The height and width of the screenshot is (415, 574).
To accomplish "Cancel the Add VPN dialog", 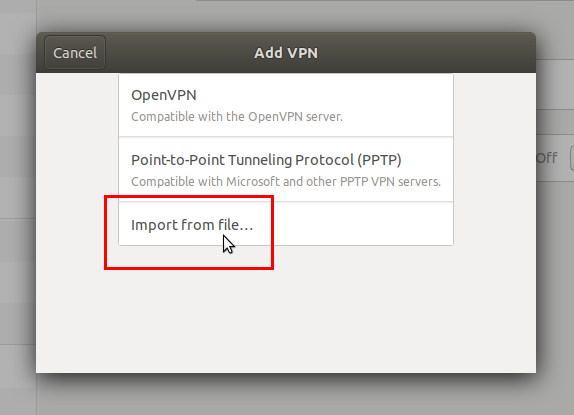I will 75,53.
